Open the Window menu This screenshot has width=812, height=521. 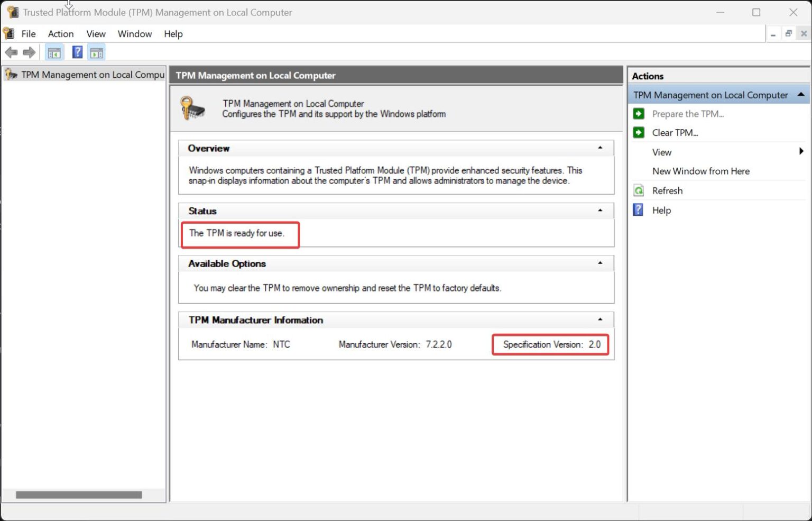click(x=134, y=34)
